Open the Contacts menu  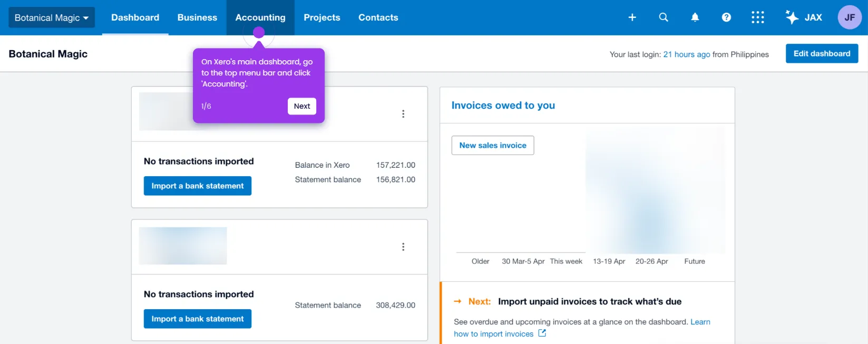point(378,17)
